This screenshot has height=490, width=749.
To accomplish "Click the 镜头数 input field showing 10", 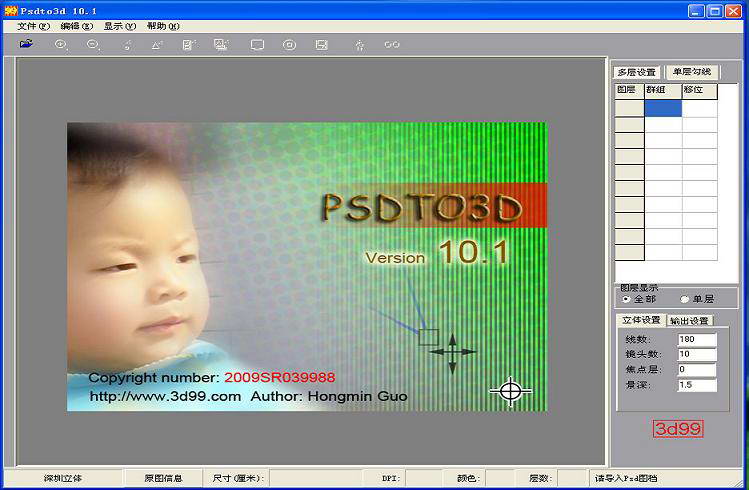I will 696,354.
